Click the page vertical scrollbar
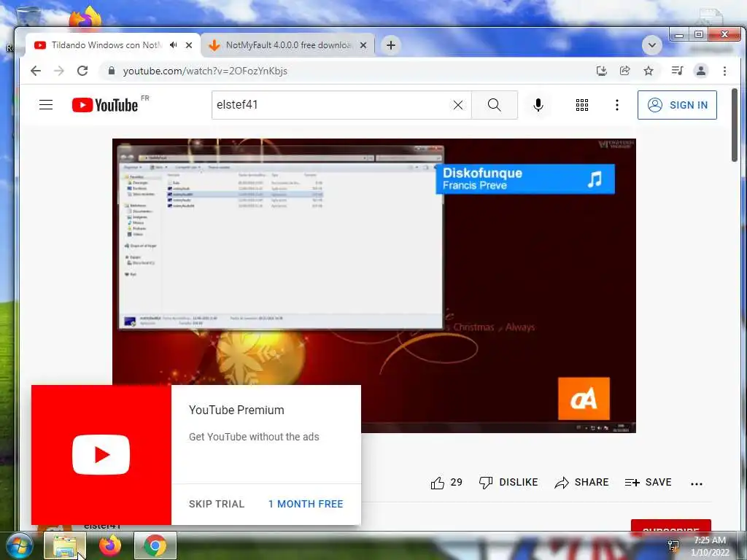The width and height of the screenshot is (747, 560). [735, 125]
